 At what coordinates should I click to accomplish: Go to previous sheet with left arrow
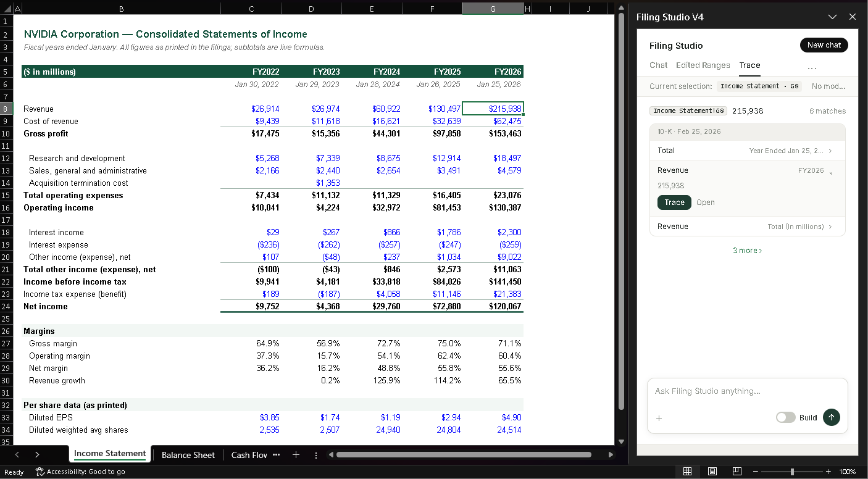click(17, 455)
